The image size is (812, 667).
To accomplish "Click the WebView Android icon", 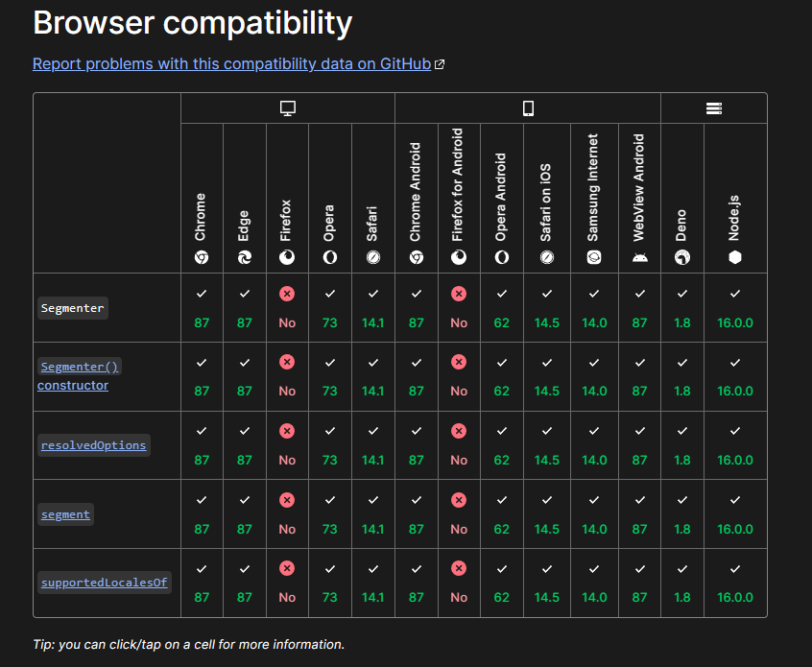I will coord(639,256).
